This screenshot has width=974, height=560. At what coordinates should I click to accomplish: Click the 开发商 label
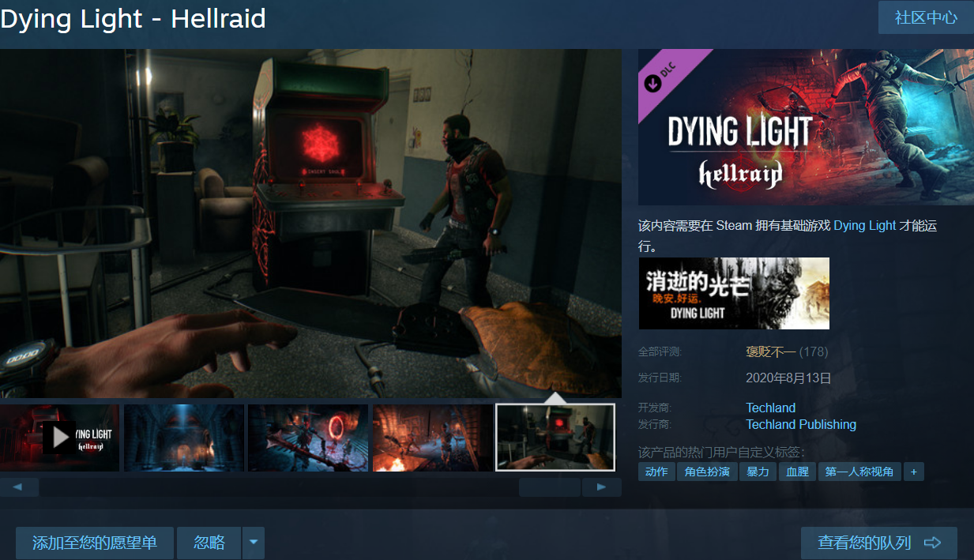[655, 408]
